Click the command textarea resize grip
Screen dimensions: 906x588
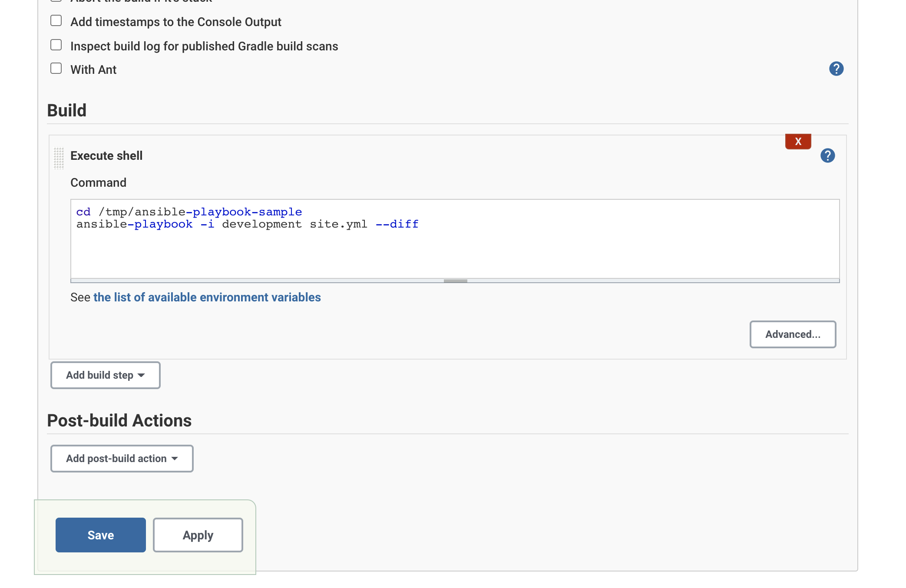pos(455,281)
